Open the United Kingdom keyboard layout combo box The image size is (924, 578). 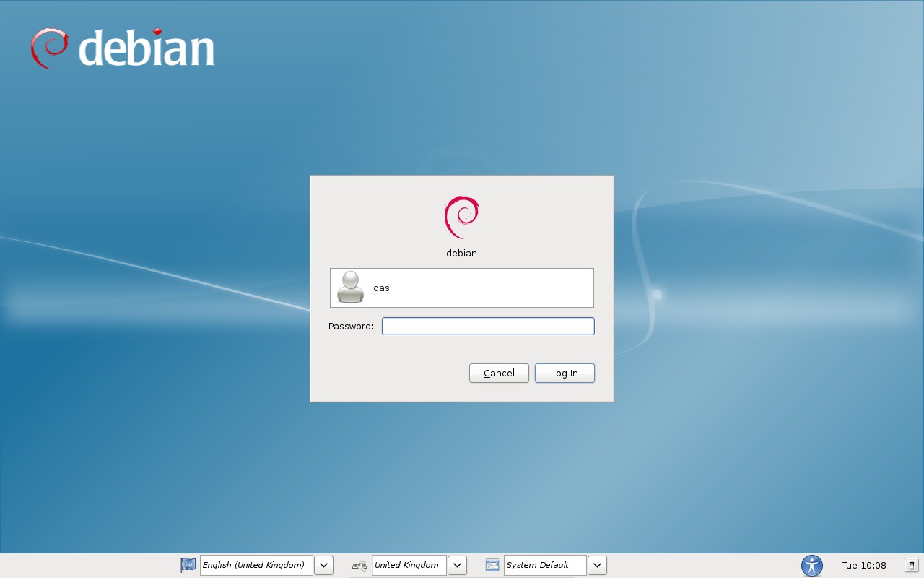tap(409, 565)
